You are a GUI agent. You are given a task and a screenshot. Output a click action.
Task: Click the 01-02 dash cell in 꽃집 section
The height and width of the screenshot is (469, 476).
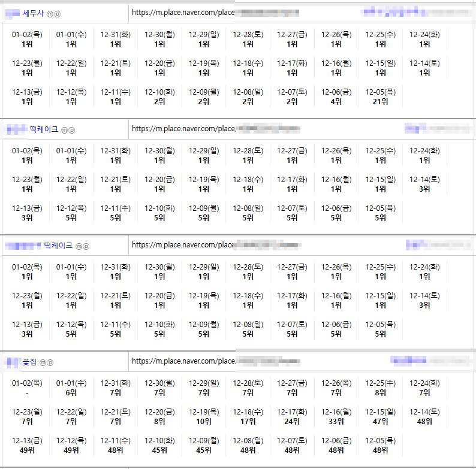click(27, 393)
